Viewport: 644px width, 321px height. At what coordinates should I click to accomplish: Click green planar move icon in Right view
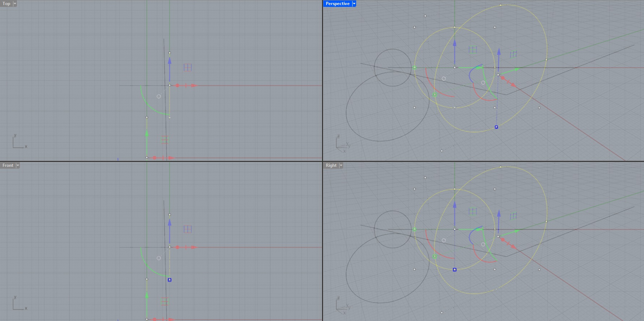(x=473, y=211)
